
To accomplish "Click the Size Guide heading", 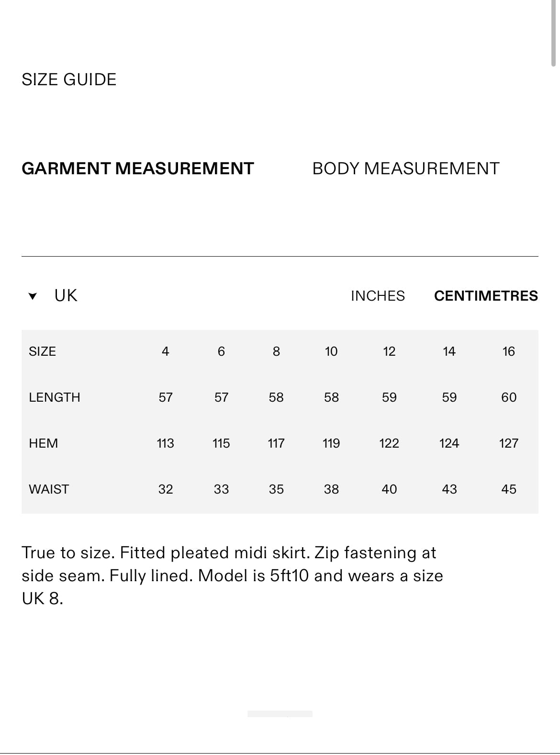I will (x=69, y=79).
